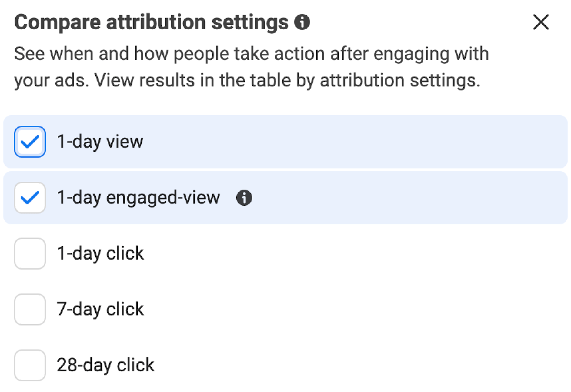Click the info icon beside the dialog title
The image size is (571, 392).
[302, 22]
